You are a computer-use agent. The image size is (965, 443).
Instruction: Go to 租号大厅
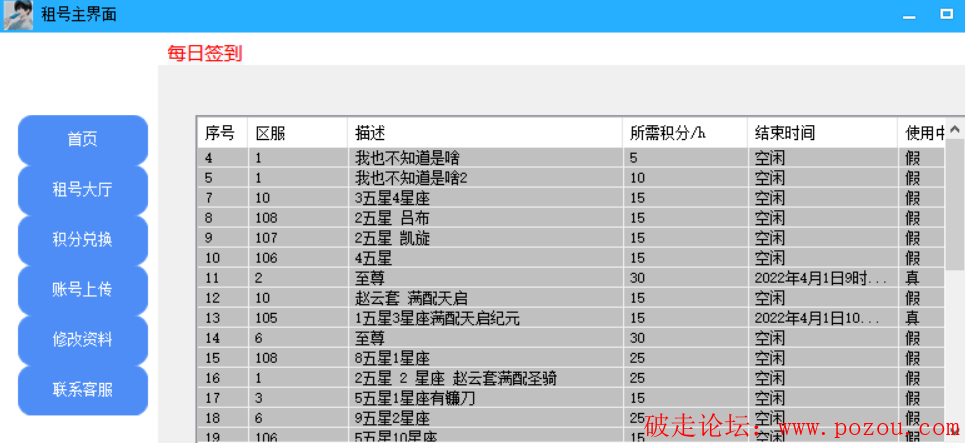[x=83, y=190]
